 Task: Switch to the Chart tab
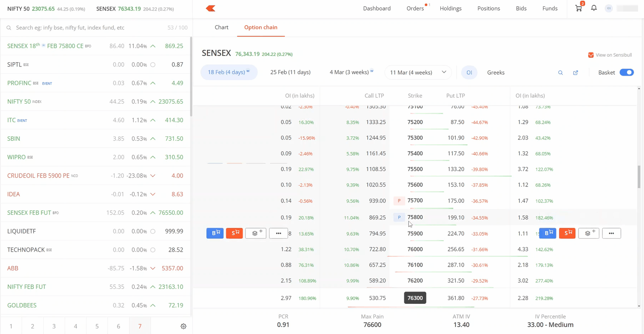point(221,27)
